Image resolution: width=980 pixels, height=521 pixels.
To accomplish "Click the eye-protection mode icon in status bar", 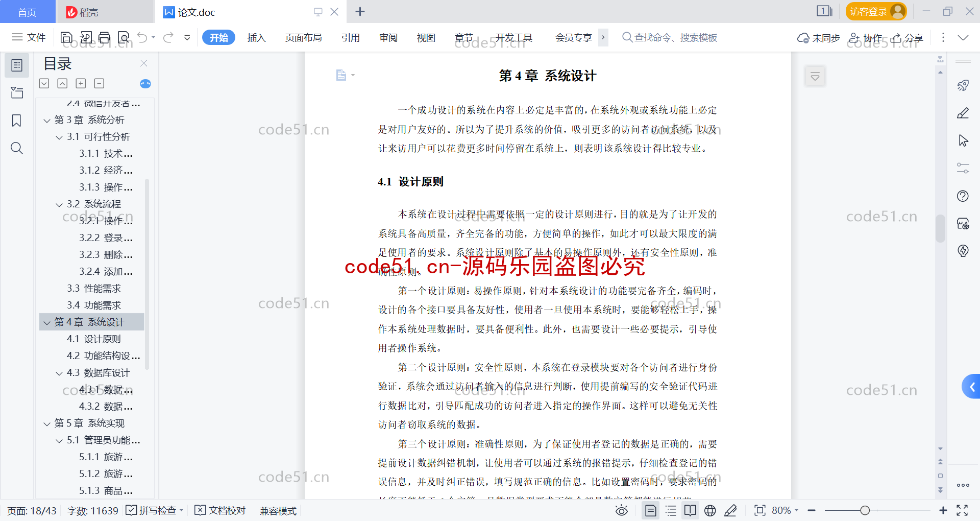I will [x=622, y=510].
